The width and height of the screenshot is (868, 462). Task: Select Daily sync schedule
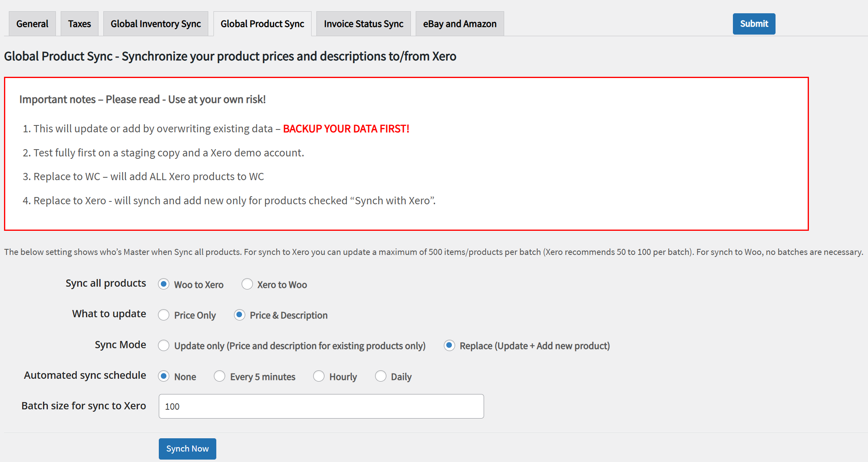[381, 376]
